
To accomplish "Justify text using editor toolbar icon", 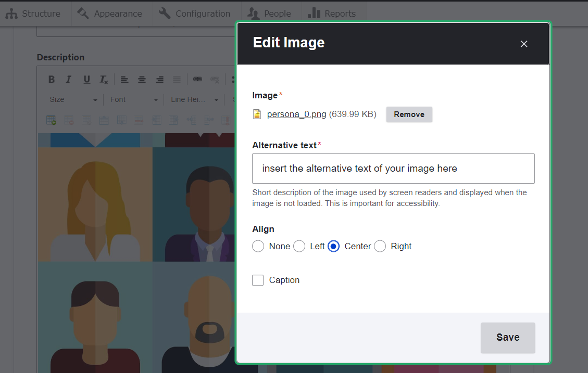I will [x=177, y=80].
